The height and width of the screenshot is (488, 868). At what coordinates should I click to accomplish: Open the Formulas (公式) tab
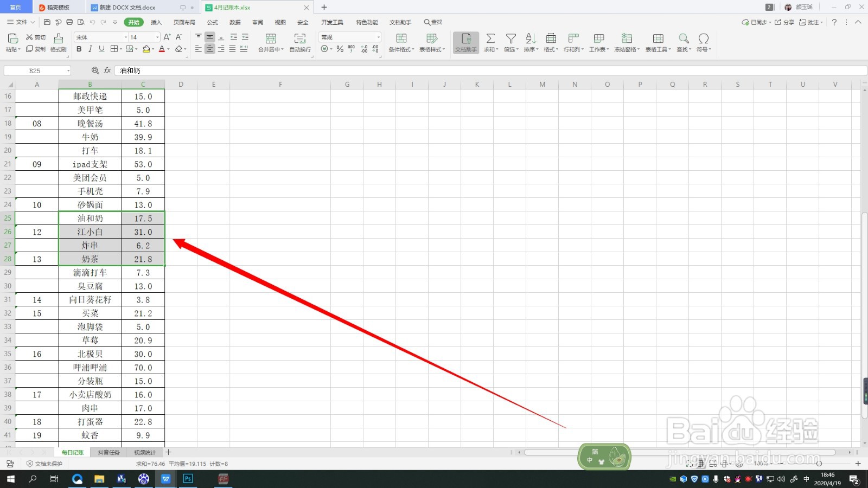213,22
